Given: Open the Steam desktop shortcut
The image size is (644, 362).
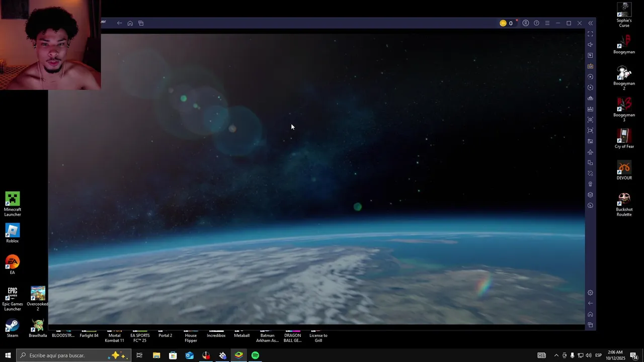Looking at the screenshot, I should tap(13, 328).
